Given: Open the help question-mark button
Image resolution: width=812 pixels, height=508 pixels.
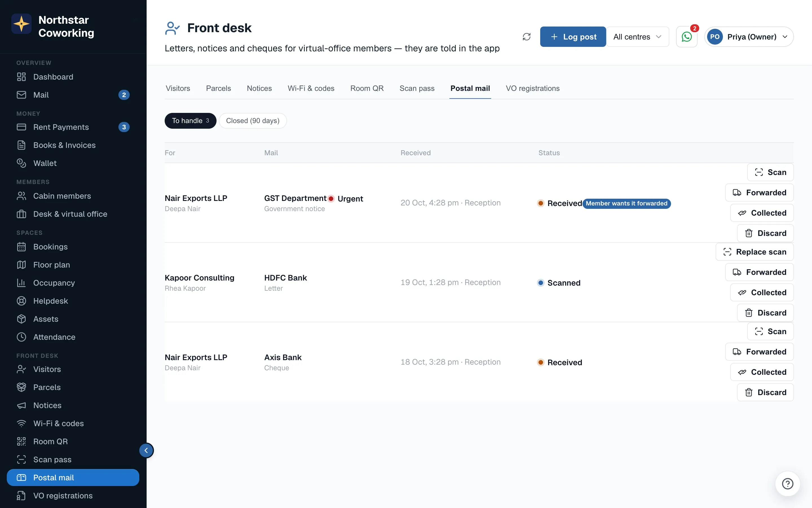Looking at the screenshot, I should (x=787, y=483).
